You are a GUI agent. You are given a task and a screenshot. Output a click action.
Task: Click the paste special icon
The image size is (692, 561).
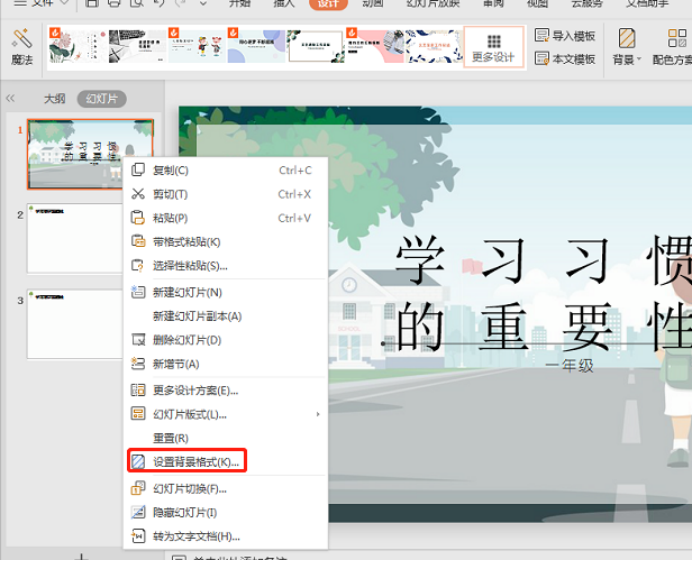138,265
